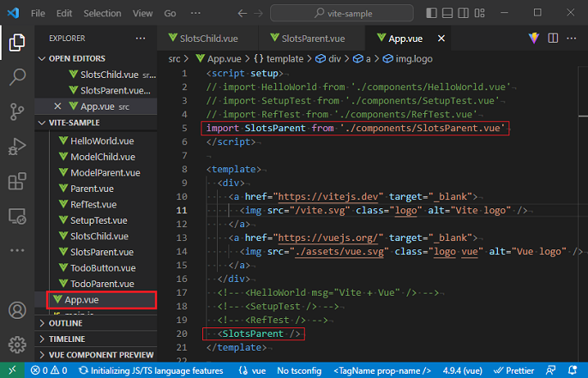Show additional views ellipsis in activity bar
Screen dimensions: 588x378
[17, 250]
